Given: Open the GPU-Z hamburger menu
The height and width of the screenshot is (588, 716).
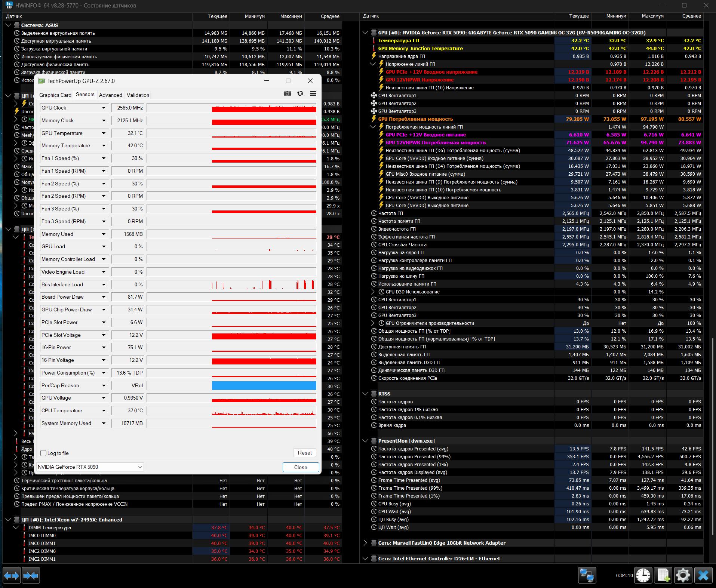Looking at the screenshot, I should pos(313,93).
